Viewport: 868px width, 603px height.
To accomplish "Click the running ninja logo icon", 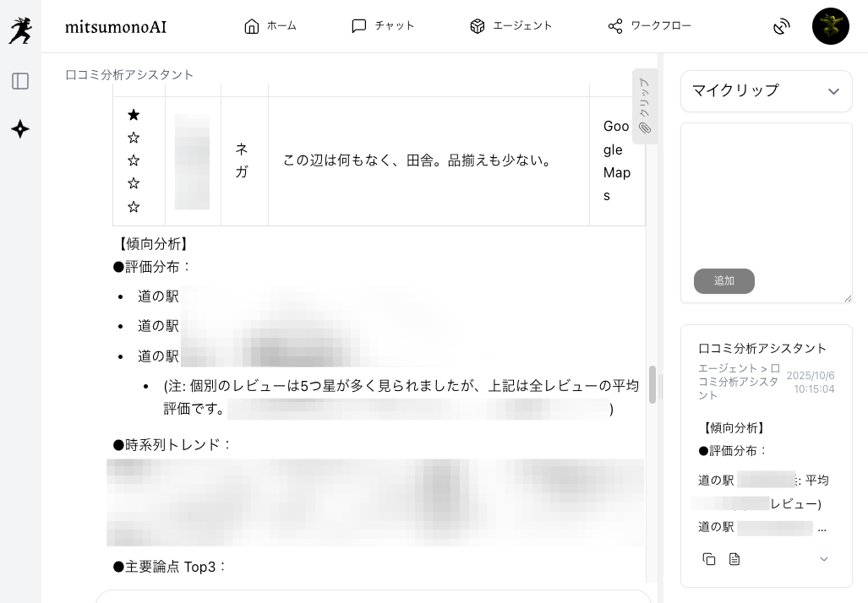I will pos(20,30).
